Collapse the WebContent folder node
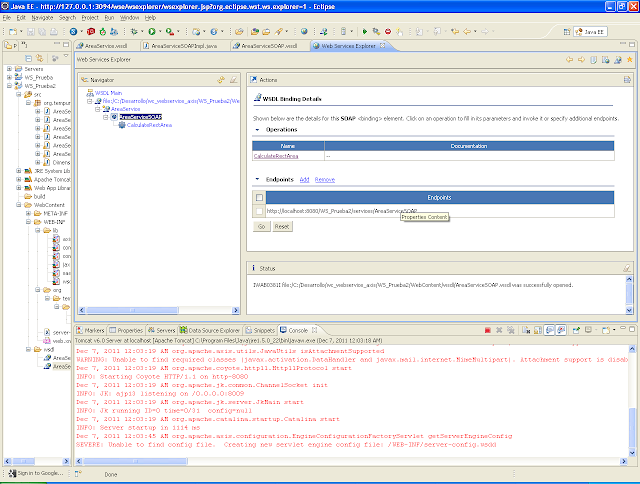 click(19, 205)
